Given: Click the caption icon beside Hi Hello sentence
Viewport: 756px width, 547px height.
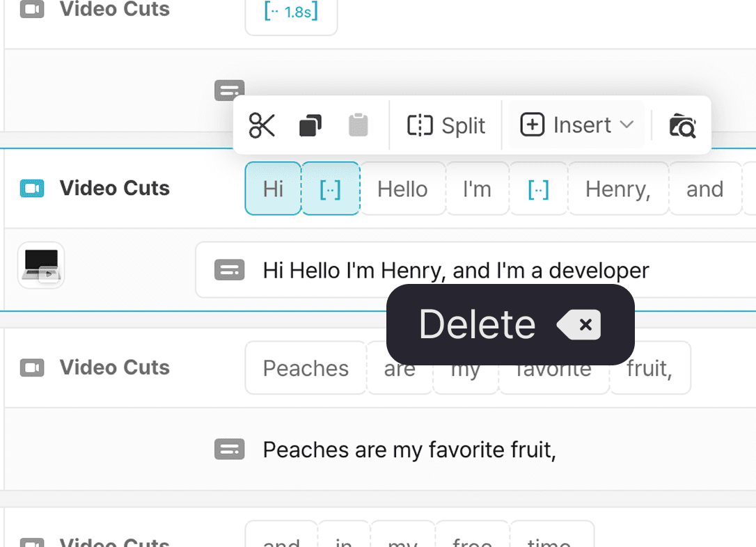Looking at the screenshot, I should [x=229, y=270].
